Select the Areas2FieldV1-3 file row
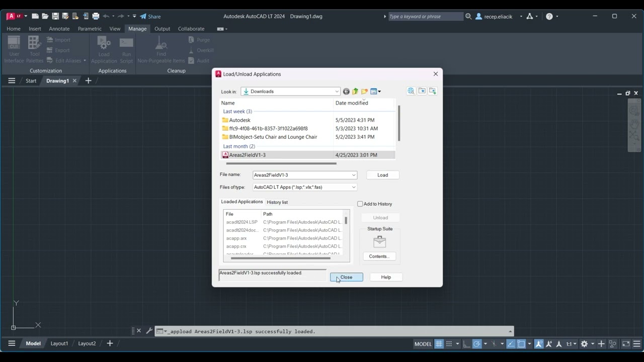The image size is (644, 362). point(308,155)
